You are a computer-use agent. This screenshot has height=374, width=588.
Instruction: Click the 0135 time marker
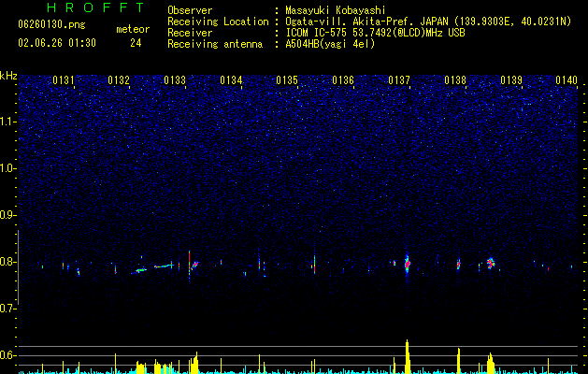287,80
